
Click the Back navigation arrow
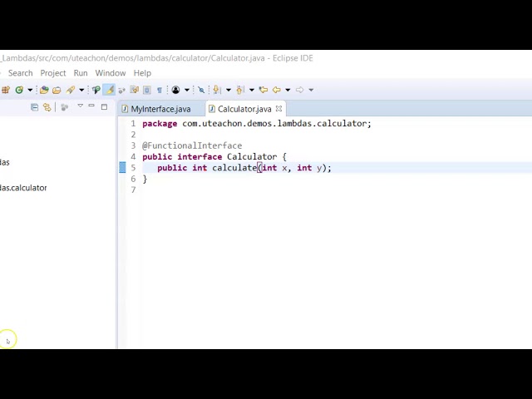pos(277,90)
